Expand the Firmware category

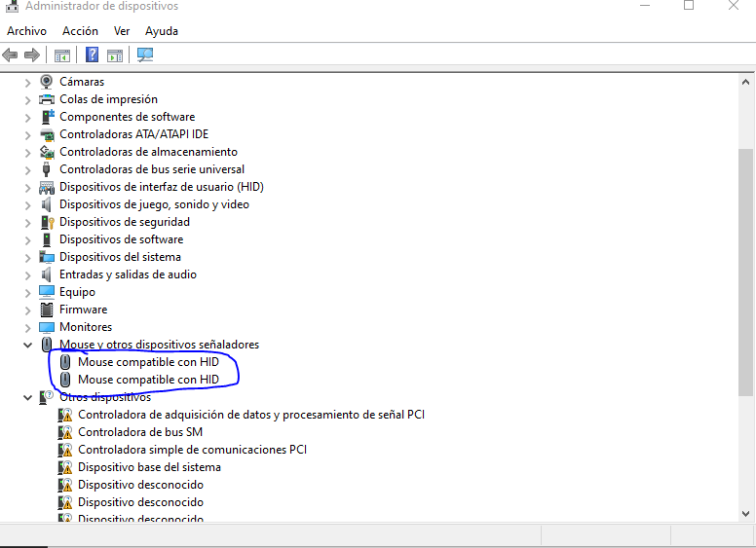coord(27,311)
